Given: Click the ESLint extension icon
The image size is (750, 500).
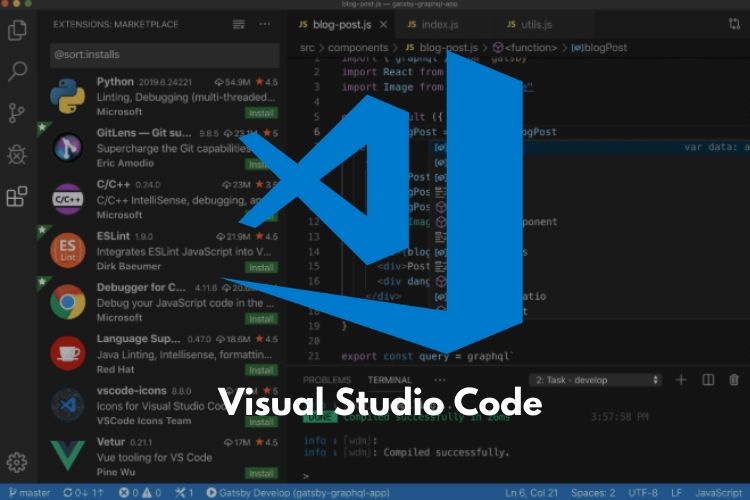Looking at the screenshot, I should 68,250.
